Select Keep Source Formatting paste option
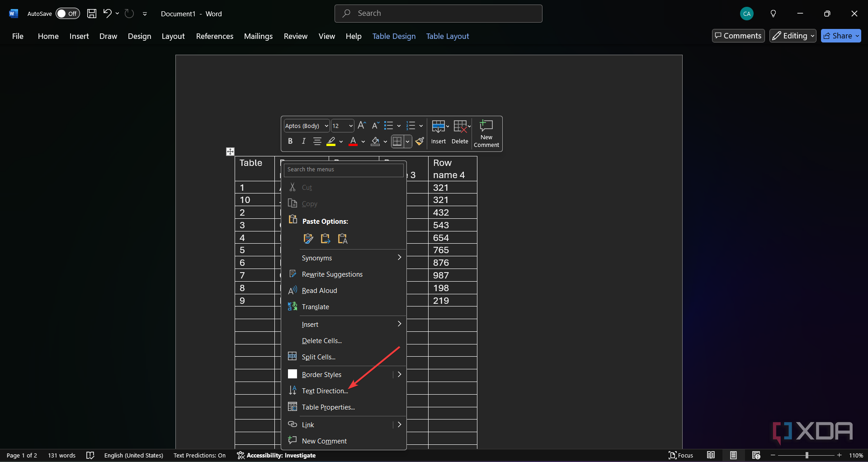 pyautogui.click(x=308, y=239)
